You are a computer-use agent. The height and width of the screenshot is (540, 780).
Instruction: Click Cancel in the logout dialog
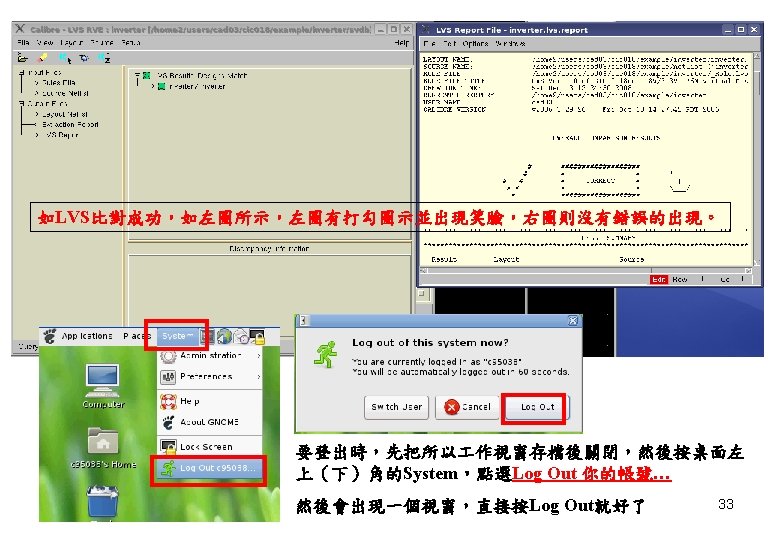(468, 407)
